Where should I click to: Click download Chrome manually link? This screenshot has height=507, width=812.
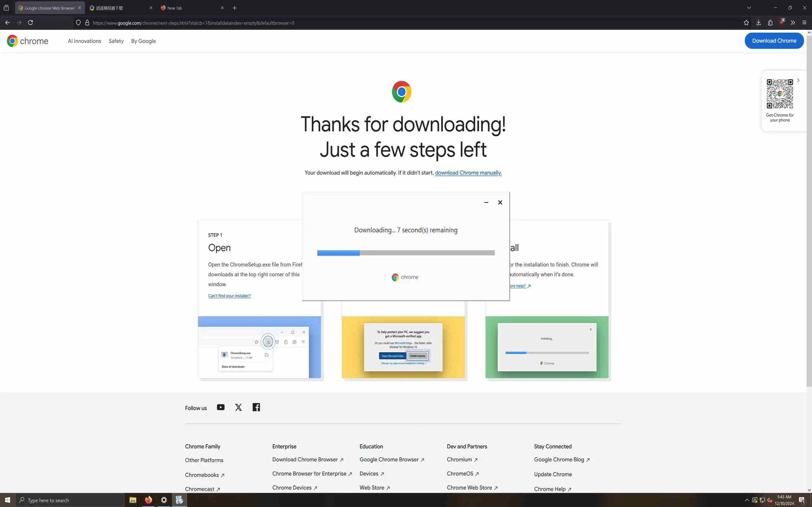[468, 173]
